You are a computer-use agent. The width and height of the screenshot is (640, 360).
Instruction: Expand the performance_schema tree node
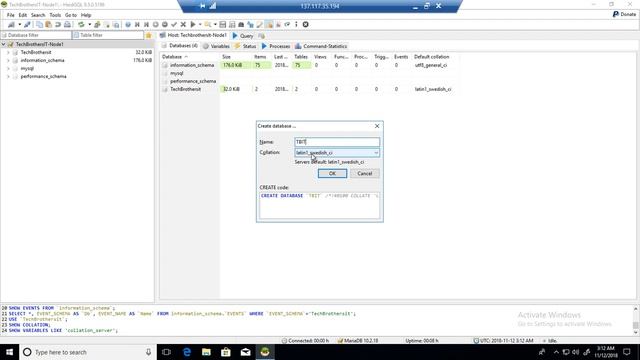(x=8, y=76)
